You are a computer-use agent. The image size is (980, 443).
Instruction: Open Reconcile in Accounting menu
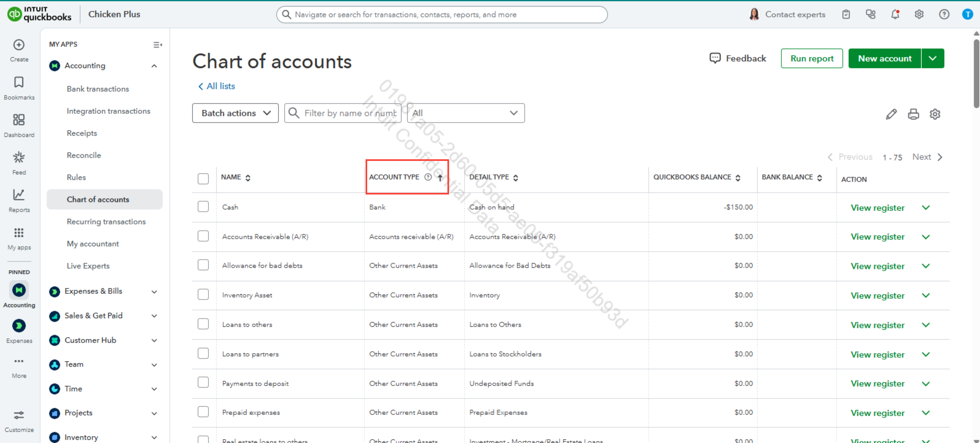coord(84,155)
